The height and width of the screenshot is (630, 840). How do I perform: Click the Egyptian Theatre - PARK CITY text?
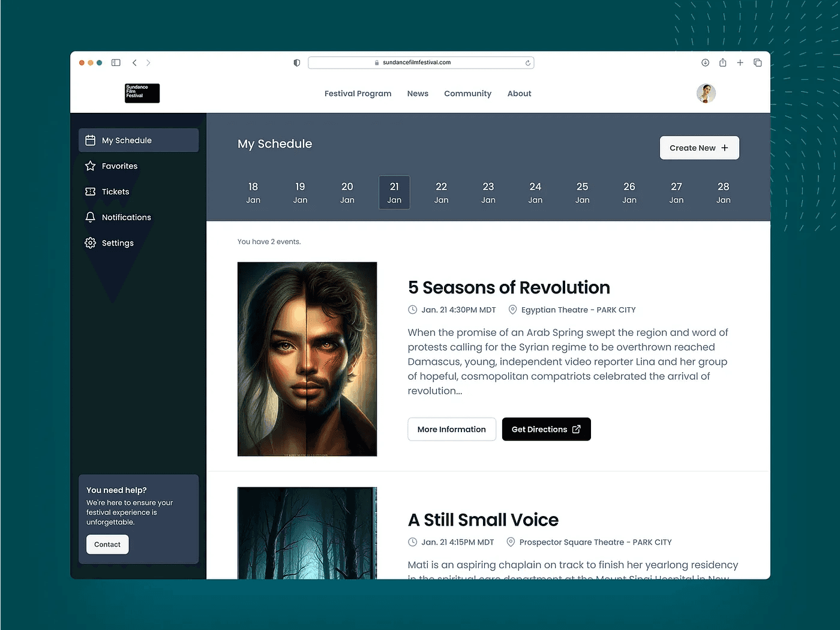[x=578, y=310]
